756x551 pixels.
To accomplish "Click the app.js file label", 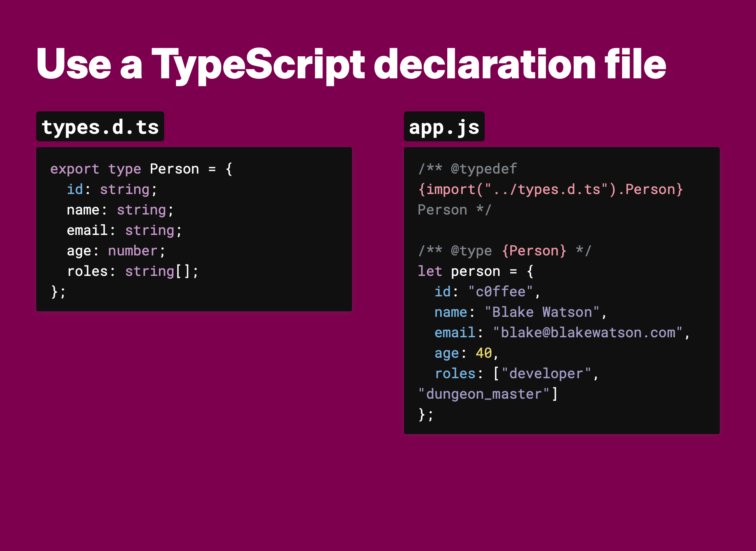I will click(x=444, y=127).
